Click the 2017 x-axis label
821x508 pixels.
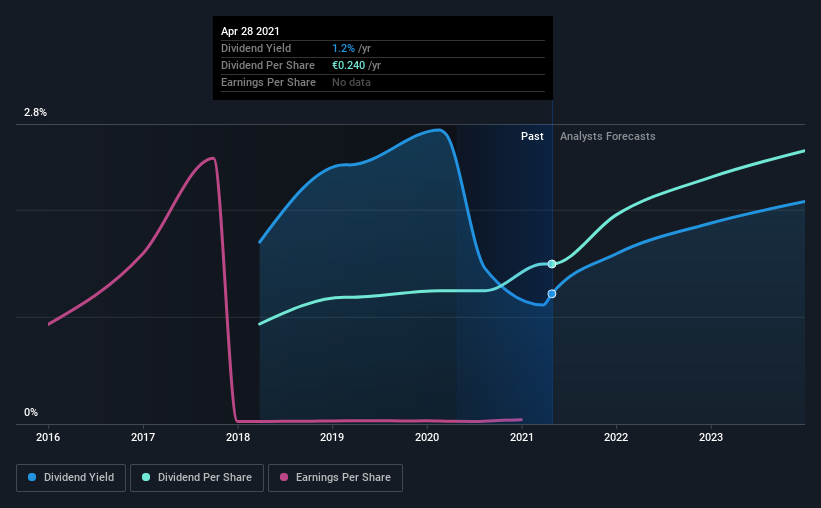tap(143, 437)
